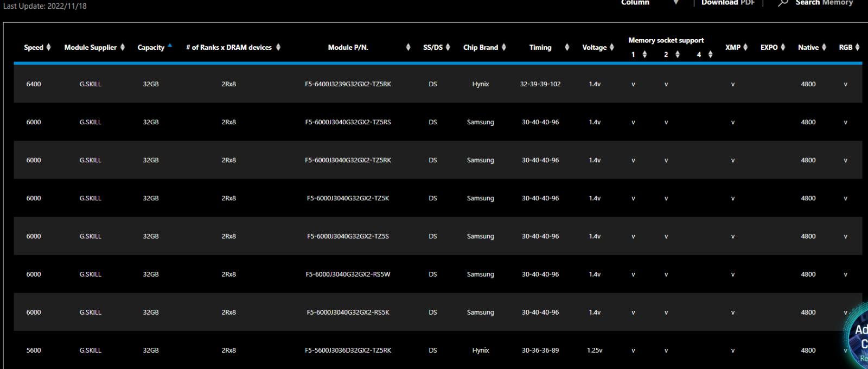Image resolution: width=868 pixels, height=369 pixels.
Task: Click the 6400 speed cell
Action: click(x=34, y=84)
